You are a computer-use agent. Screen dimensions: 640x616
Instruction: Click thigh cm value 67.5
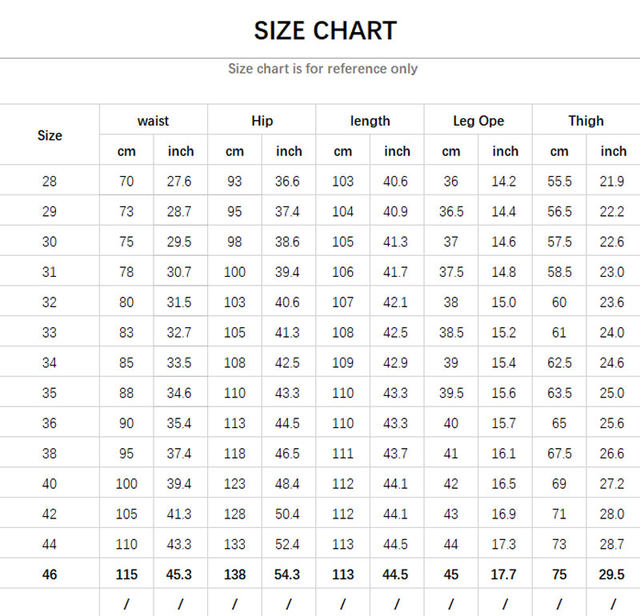point(559,454)
